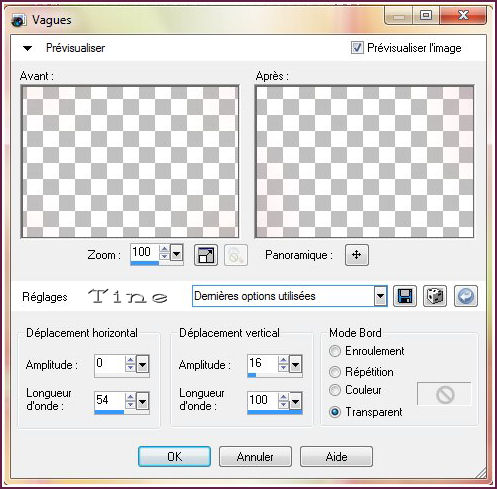Open vertical Amplitude slider dropdown
The height and width of the screenshot is (489, 497).
coord(295,364)
